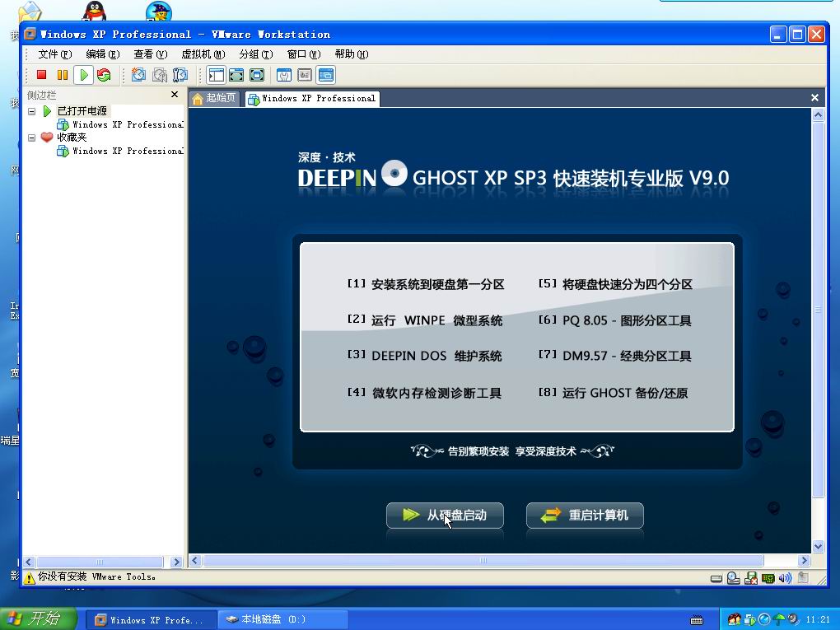Open the 帮助 menu

point(351,54)
